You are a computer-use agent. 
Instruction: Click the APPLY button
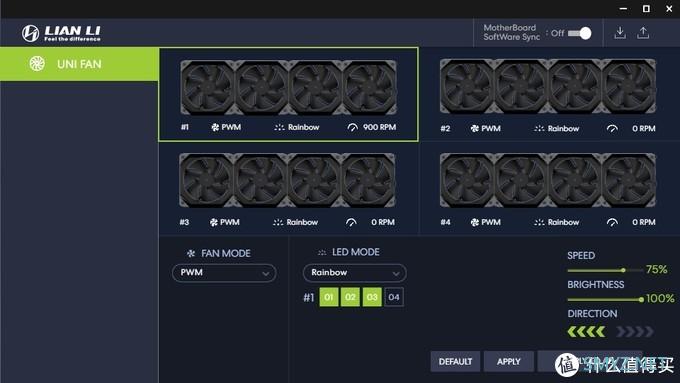click(x=509, y=361)
